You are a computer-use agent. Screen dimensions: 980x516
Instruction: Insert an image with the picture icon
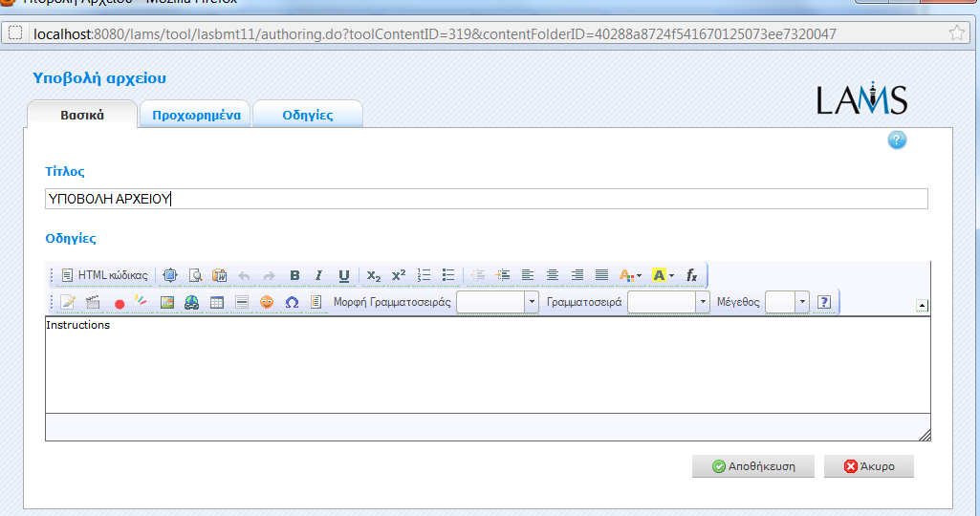[167, 302]
